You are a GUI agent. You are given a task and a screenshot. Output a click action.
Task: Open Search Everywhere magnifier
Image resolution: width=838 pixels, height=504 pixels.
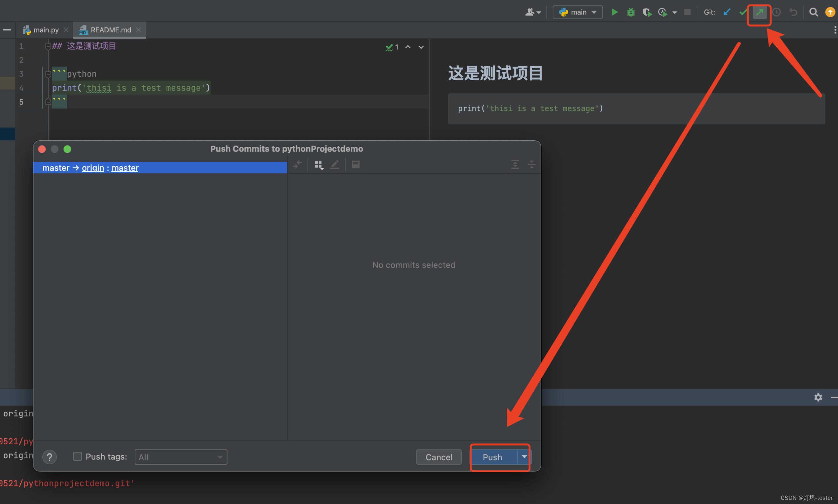(814, 12)
